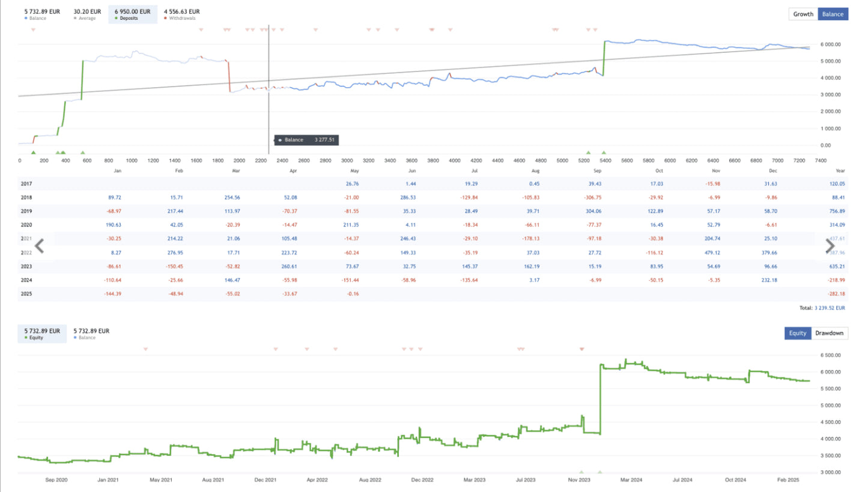This screenshot has width=868, height=492.
Task: Switch the top chart to the Growth tab
Action: tap(803, 14)
